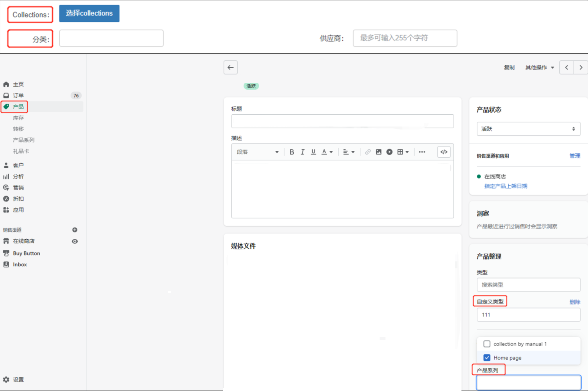The width and height of the screenshot is (588, 391).
Task: Click the 标题 title input field
Action: (x=342, y=121)
